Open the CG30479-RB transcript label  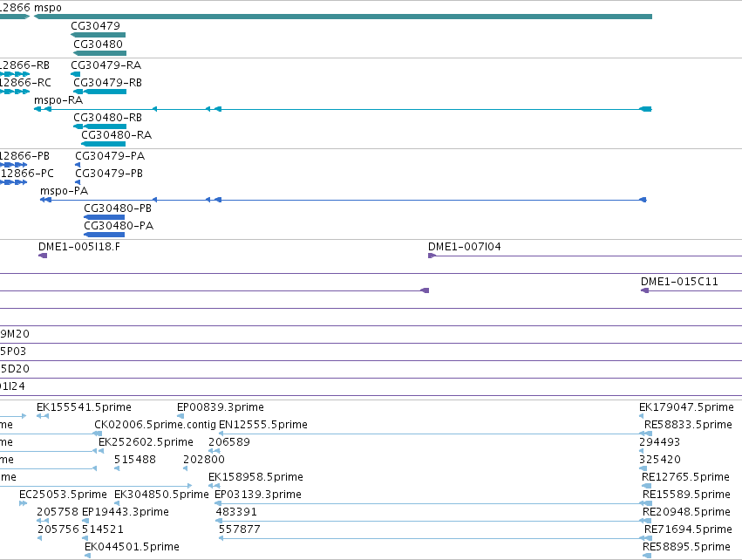[x=107, y=82]
